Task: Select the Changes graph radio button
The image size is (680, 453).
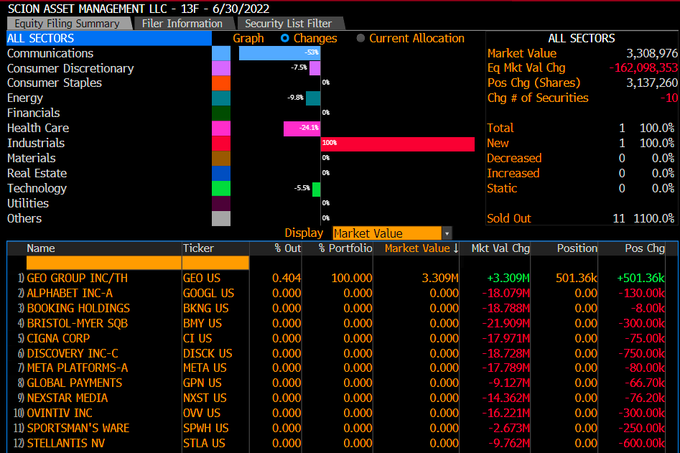Action: [x=284, y=38]
